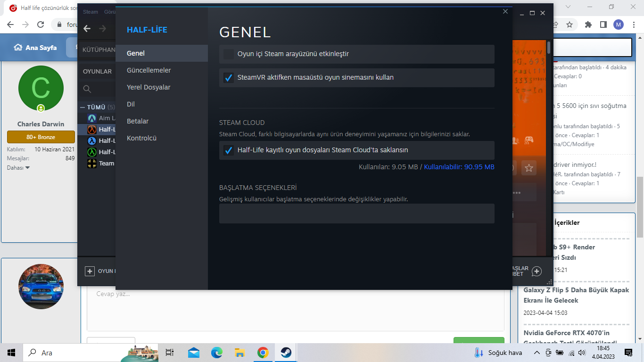This screenshot has width=644, height=362.
Task: Click the Chrome share page icon
Action: pyautogui.click(x=555, y=25)
